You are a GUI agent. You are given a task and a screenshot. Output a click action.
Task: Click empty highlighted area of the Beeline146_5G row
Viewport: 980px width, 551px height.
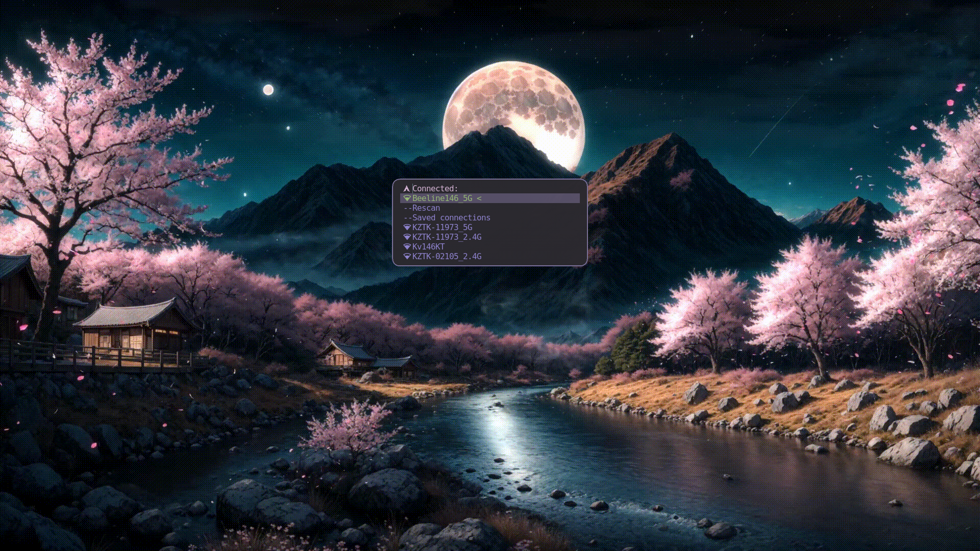pyautogui.click(x=536, y=198)
